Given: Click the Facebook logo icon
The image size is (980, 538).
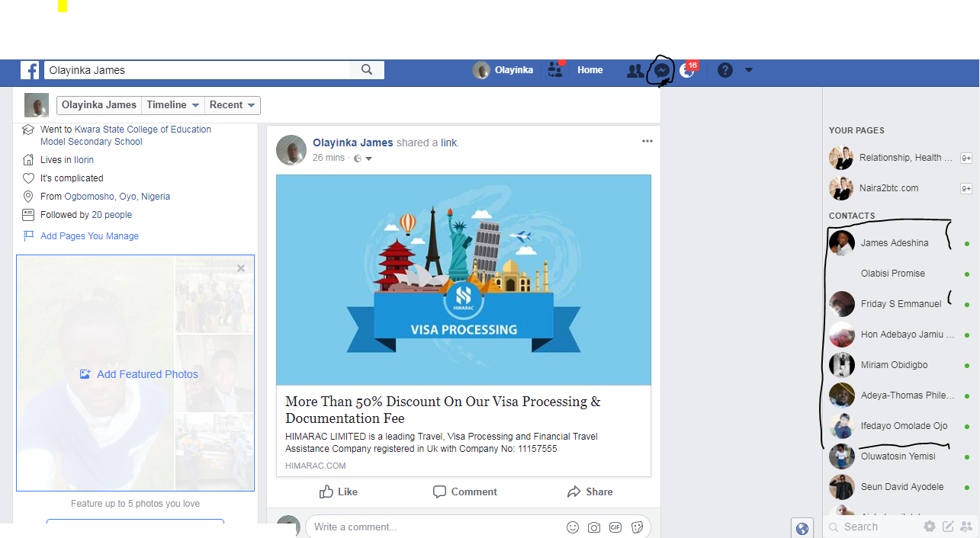Looking at the screenshot, I should click(30, 70).
